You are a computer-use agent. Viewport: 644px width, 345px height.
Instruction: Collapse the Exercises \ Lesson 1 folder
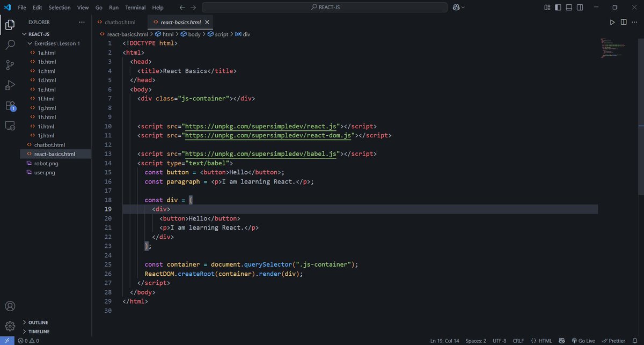click(x=30, y=43)
